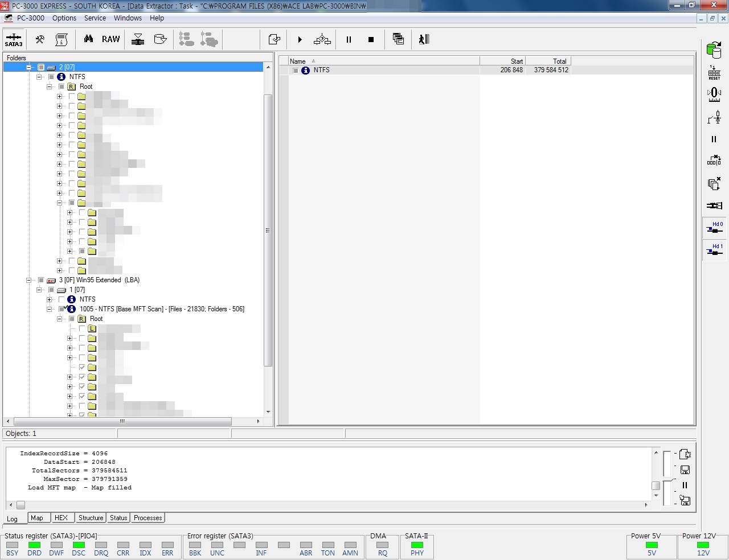Collapse the 3 [0F] Win95 Extended node
The width and height of the screenshot is (729, 560).
pyautogui.click(x=29, y=280)
